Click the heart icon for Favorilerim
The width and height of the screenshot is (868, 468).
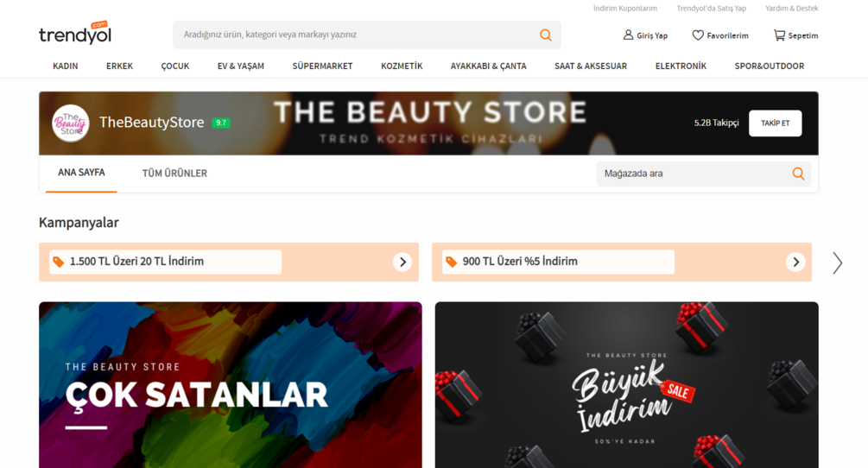coord(698,35)
